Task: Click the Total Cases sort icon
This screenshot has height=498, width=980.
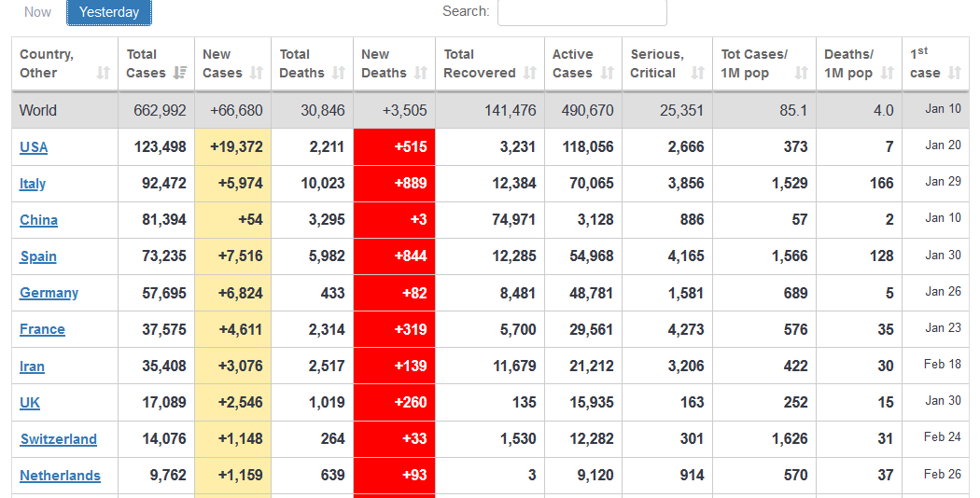Action: tap(180, 73)
